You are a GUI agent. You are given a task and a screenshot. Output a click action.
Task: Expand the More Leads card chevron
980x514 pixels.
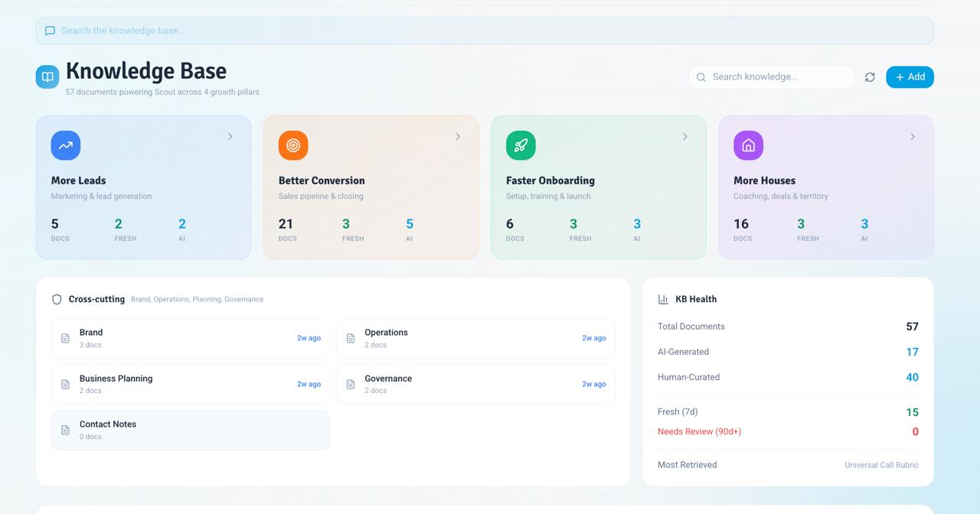(230, 137)
